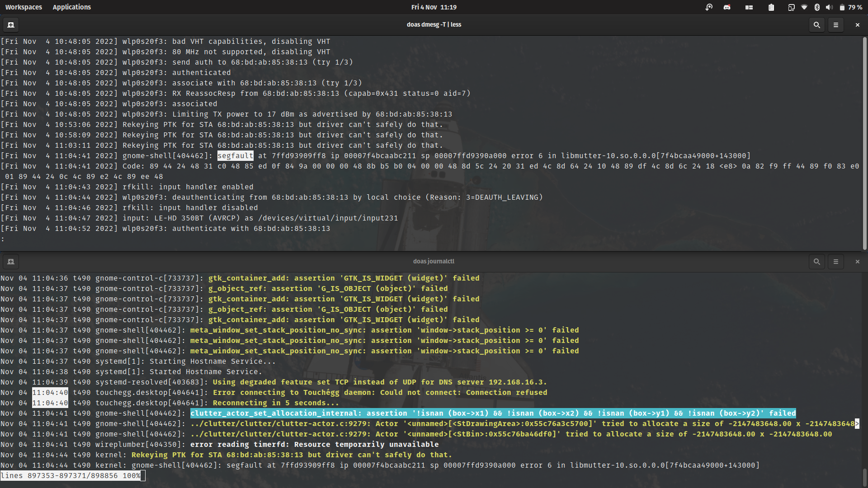Open the Workspaces menu
Image resolution: width=868 pixels, height=488 pixels.
[24, 7]
